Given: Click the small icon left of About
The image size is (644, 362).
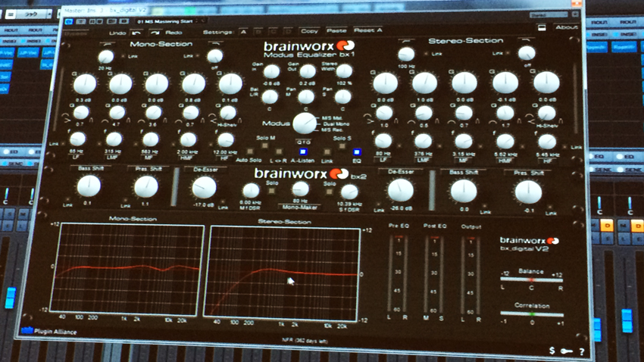Looking at the screenshot, I should pos(542,27).
